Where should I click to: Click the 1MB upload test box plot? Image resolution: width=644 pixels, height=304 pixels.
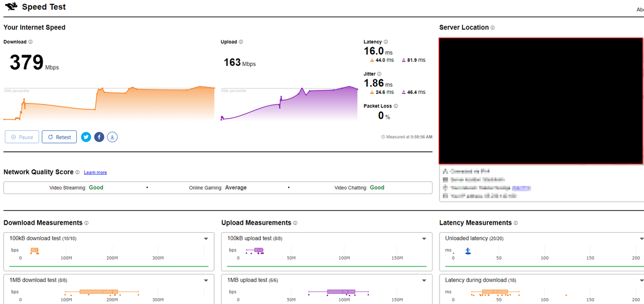pyautogui.click(x=339, y=292)
